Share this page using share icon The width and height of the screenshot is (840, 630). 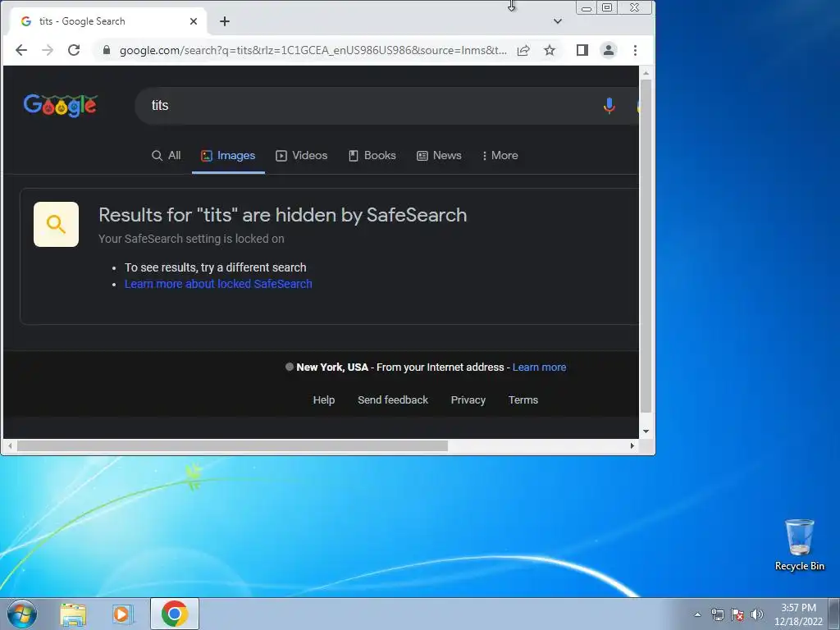(523, 50)
